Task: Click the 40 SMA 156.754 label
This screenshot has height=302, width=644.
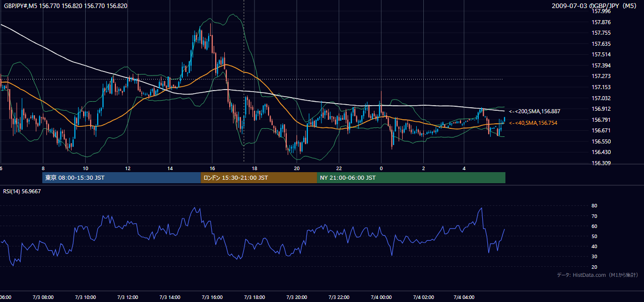Action: [533, 123]
